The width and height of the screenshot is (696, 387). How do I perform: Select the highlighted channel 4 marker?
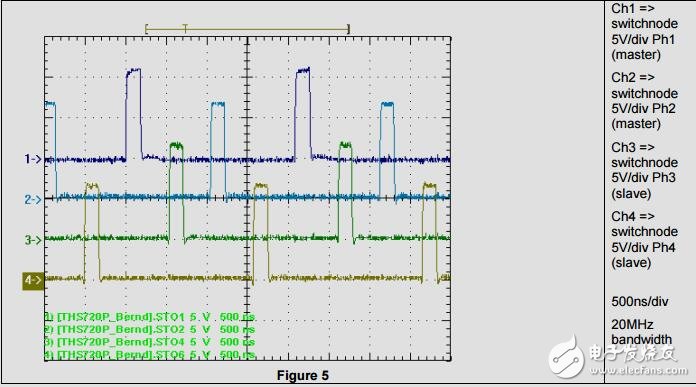[x=33, y=280]
